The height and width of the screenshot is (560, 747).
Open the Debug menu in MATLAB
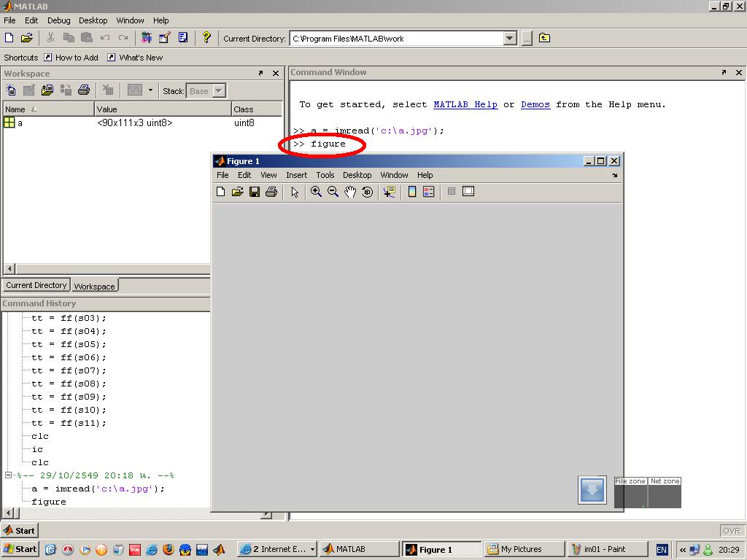pos(58,20)
